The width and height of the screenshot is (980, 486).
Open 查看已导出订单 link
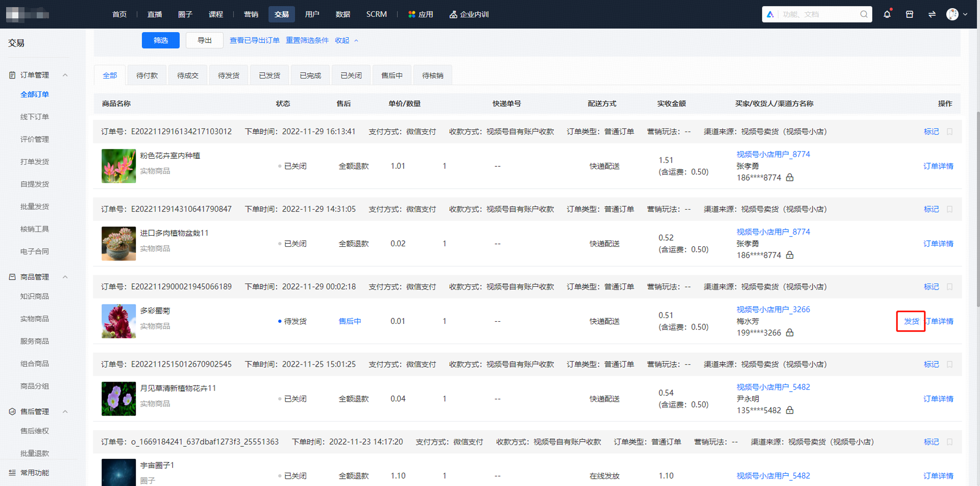255,40
